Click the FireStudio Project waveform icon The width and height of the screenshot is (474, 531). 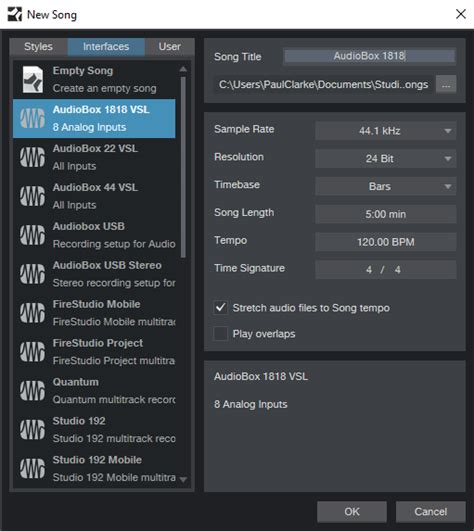32,352
